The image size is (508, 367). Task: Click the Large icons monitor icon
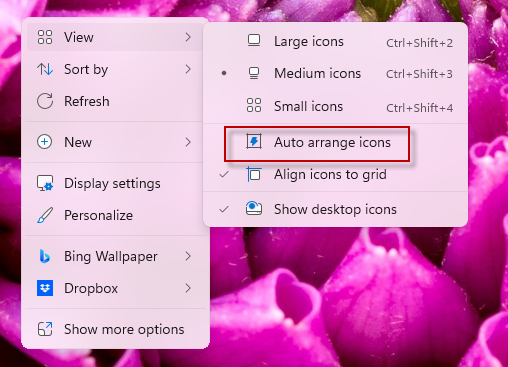coord(254,41)
